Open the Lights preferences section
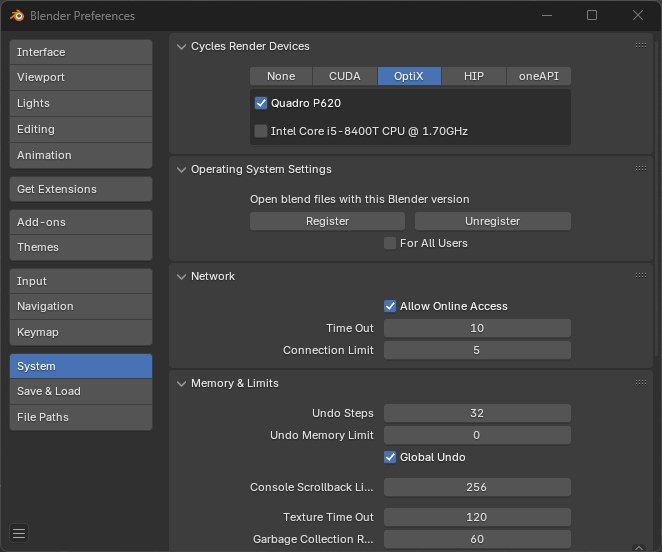 pos(81,103)
